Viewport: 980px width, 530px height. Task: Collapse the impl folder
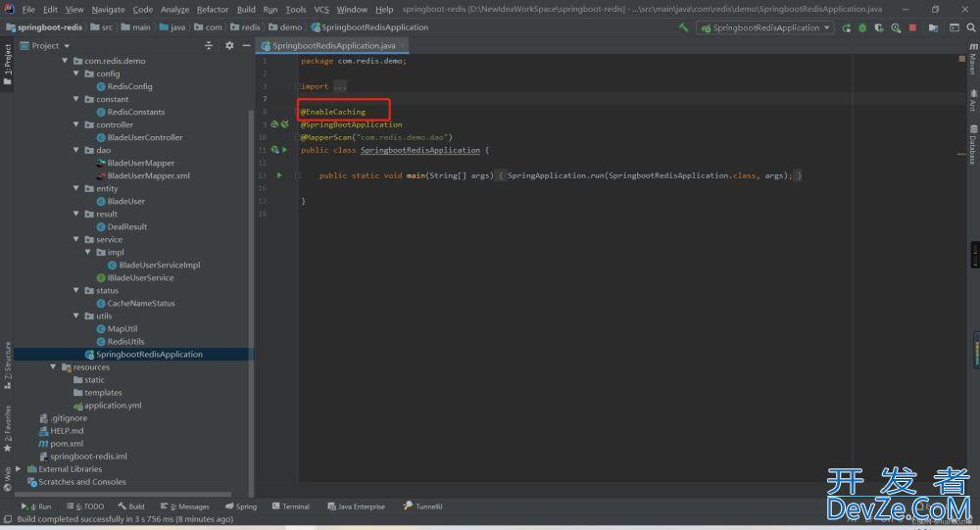click(x=88, y=252)
